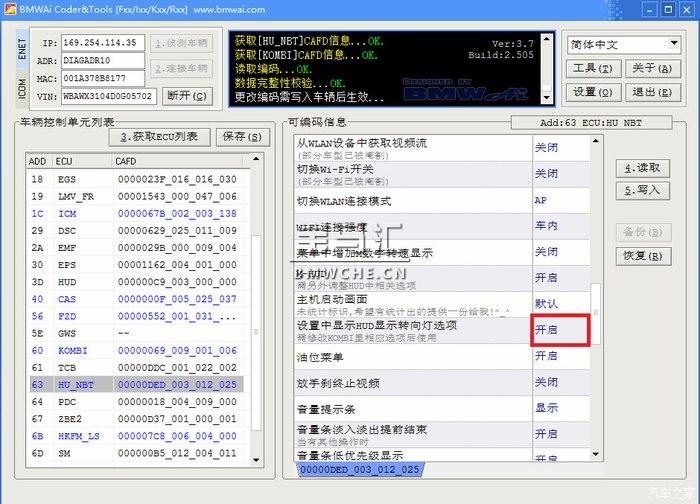This screenshot has width=700, height=504.
Task: Click the 5.写入 write button
Action: click(641, 190)
